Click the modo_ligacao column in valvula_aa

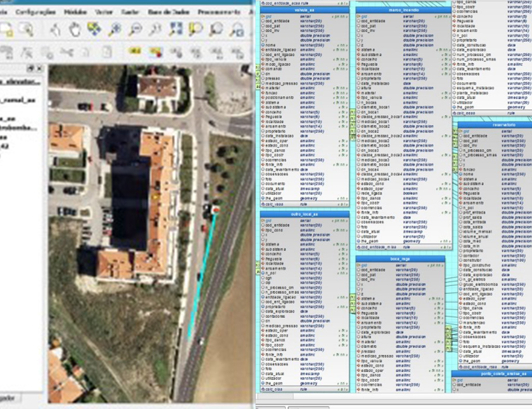pos(304,64)
